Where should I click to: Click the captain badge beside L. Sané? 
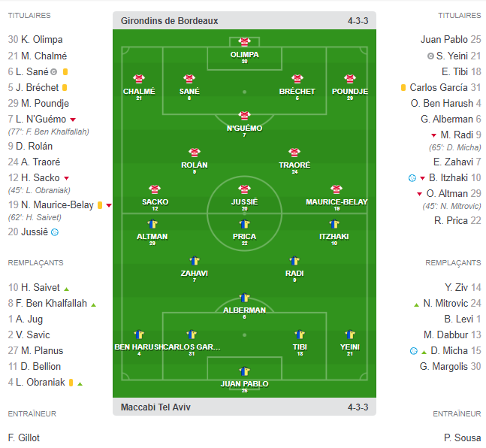coord(53,72)
